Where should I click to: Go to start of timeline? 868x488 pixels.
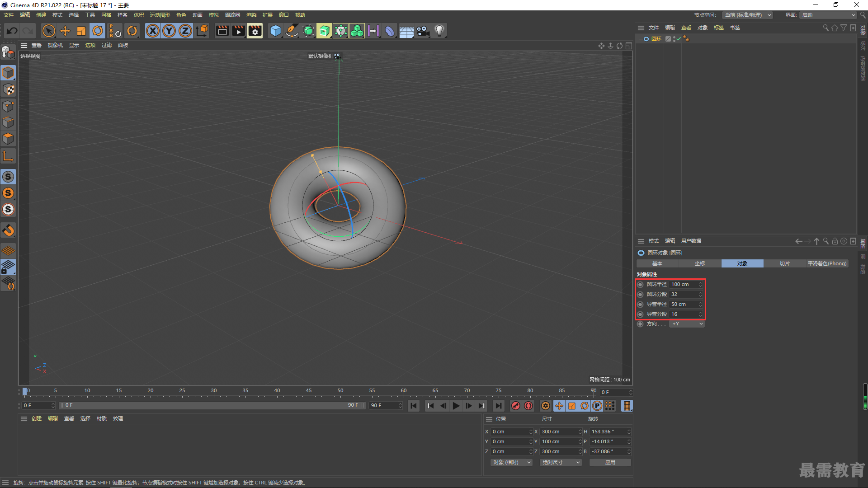pyautogui.click(x=414, y=406)
